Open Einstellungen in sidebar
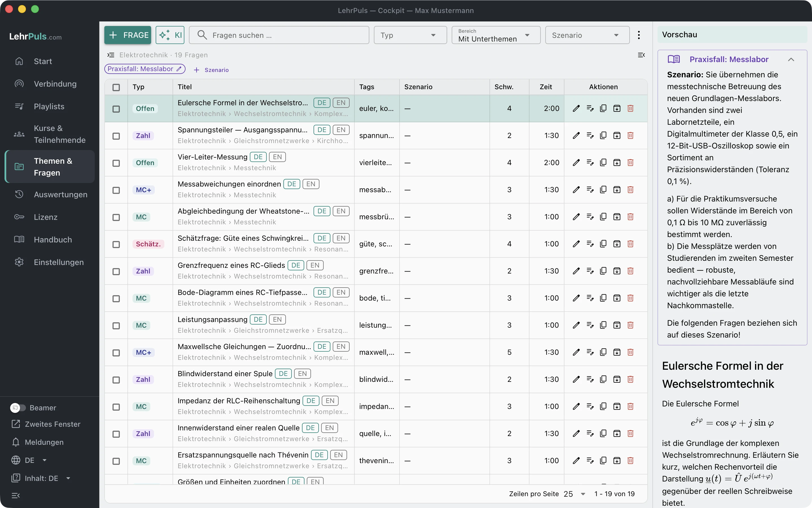 [50, 262]
